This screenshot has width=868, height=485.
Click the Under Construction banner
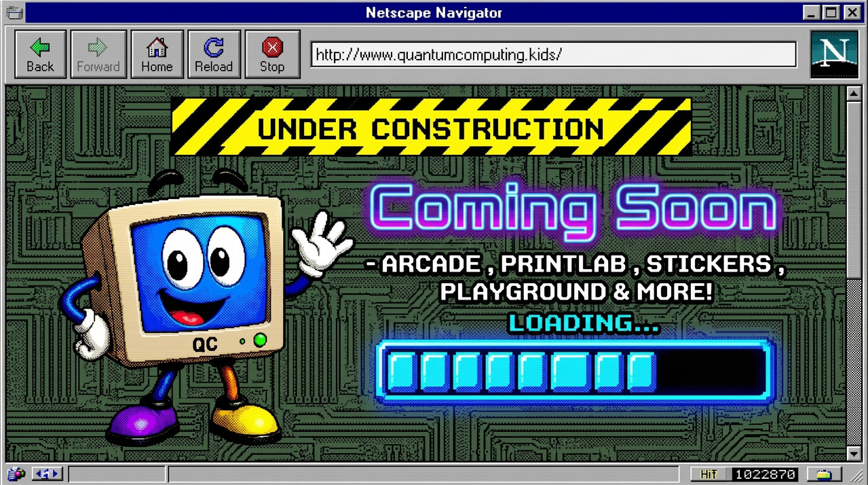click(431, 127)
